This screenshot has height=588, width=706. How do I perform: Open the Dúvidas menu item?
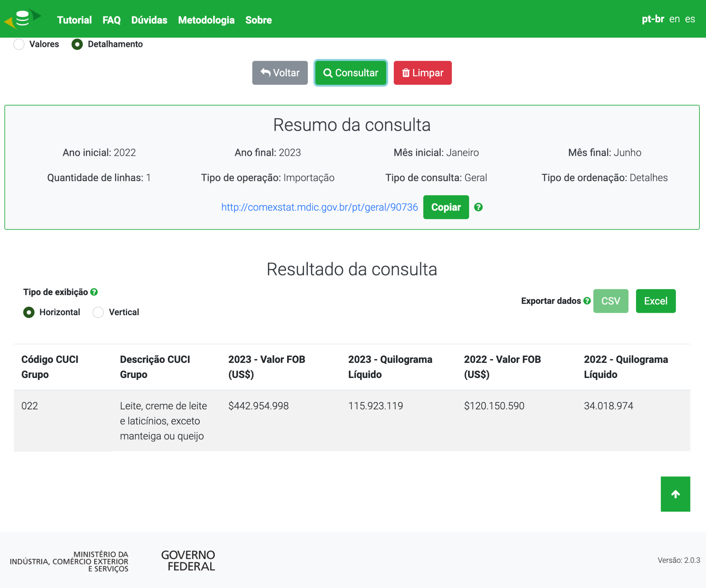[x=149, y=20]
